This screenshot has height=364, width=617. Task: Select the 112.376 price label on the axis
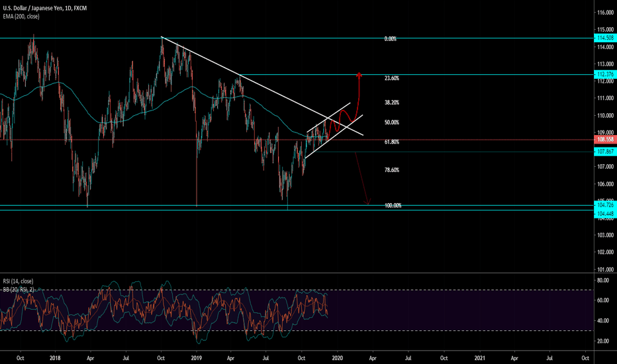[602, 75]
